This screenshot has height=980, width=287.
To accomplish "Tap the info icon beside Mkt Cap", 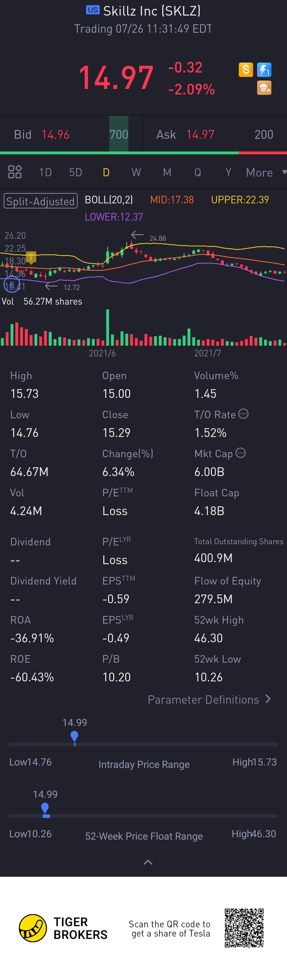I will tap(241, 453).
